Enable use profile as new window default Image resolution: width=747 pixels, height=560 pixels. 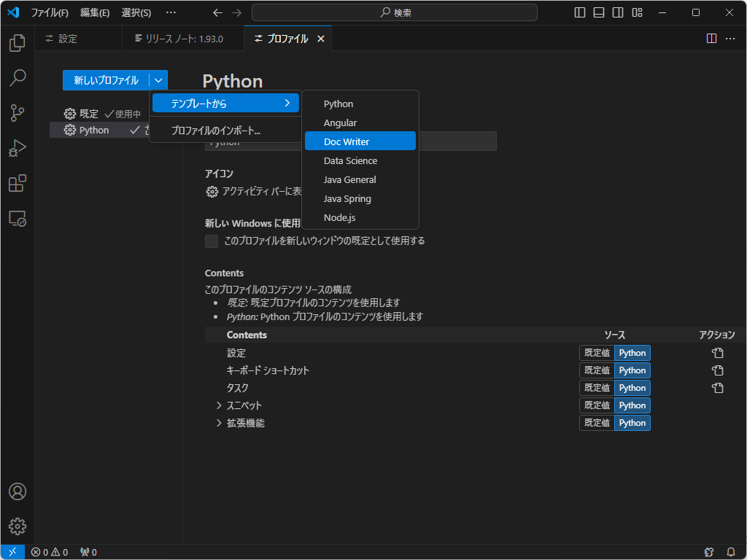click(212, 241)
